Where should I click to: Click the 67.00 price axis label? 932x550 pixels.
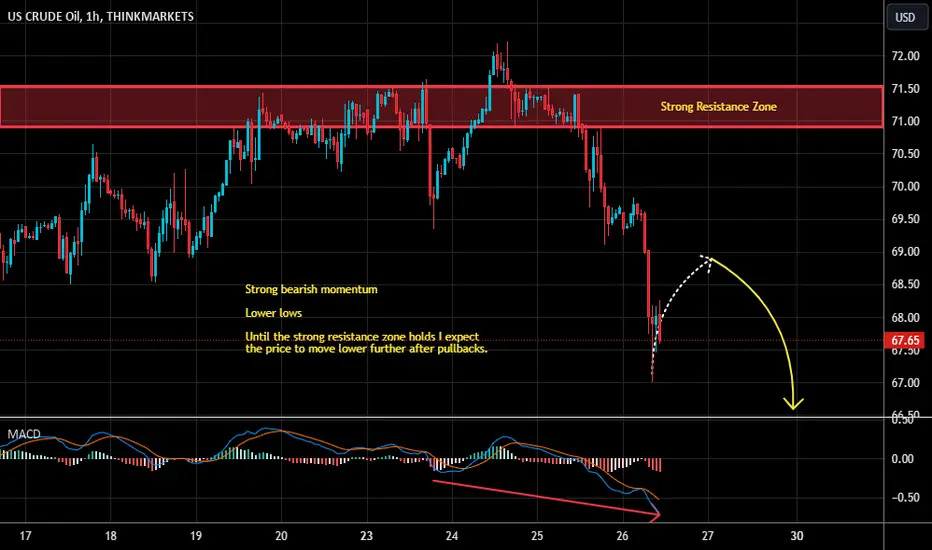[905, 383]
